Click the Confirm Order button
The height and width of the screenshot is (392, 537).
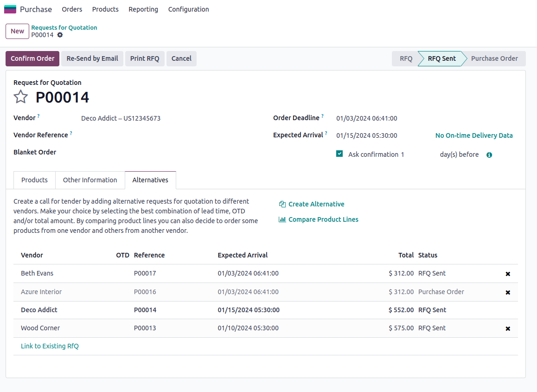[32, 58]
